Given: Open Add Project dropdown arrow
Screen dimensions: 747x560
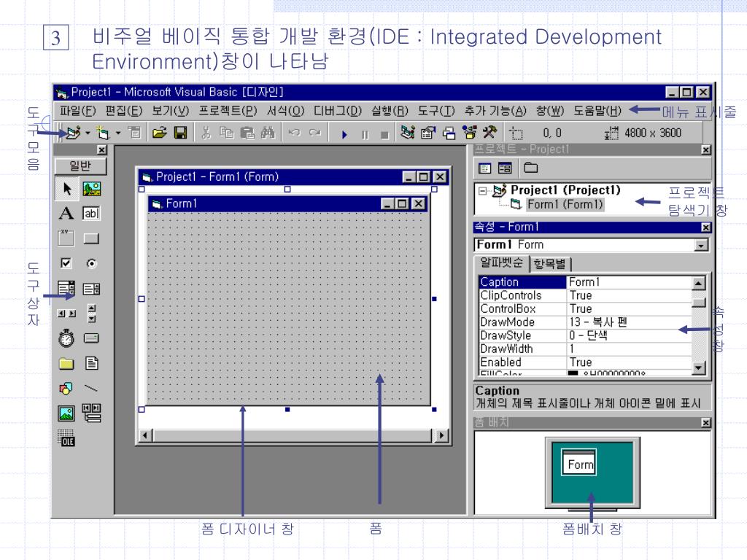Looking at the screenshot, I should pyautogui.click(x=88, y=133).
